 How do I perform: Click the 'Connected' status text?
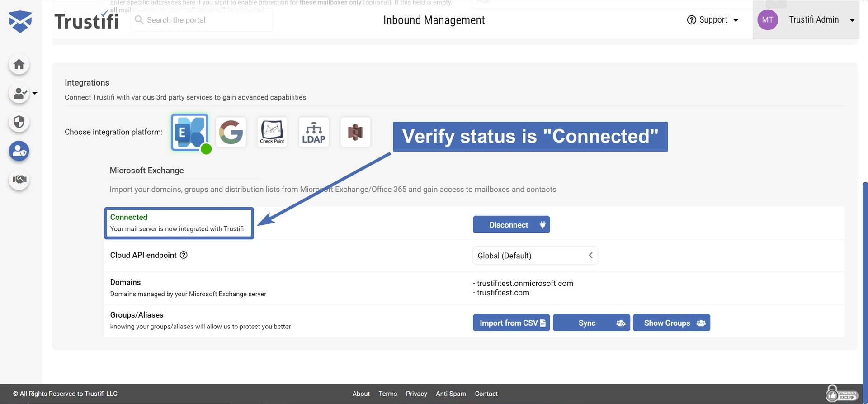pos(129,217)
